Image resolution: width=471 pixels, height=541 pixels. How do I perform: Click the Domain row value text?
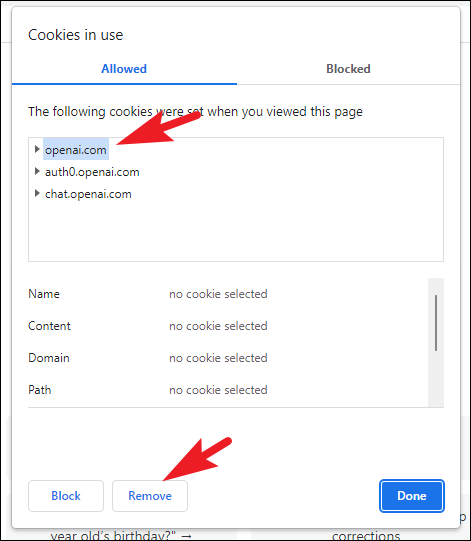[218, 358]
